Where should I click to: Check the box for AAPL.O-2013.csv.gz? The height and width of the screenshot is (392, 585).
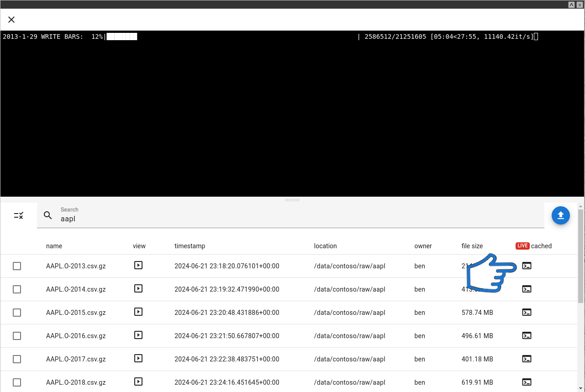coord(17,266)
